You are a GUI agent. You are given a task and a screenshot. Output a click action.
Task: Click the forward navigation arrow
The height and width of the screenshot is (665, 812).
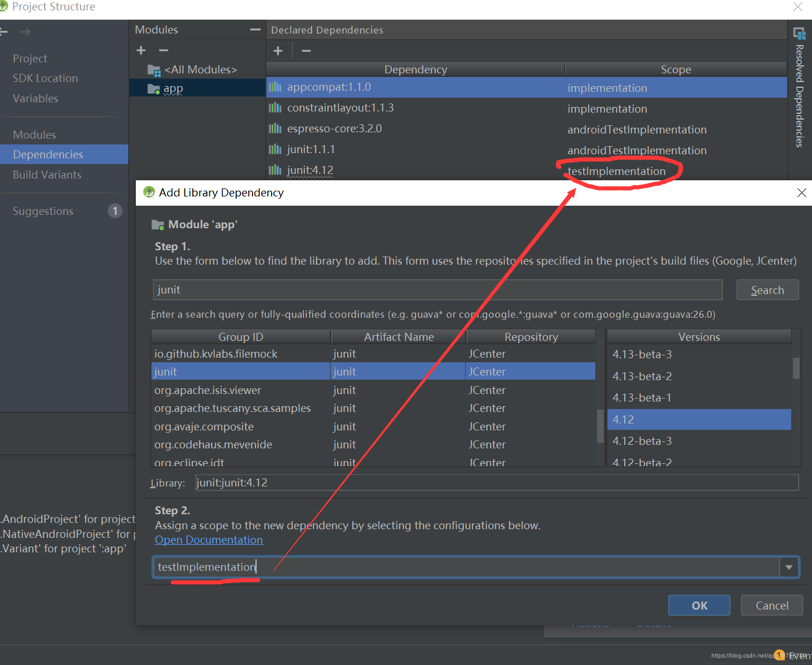coord(25,32)
